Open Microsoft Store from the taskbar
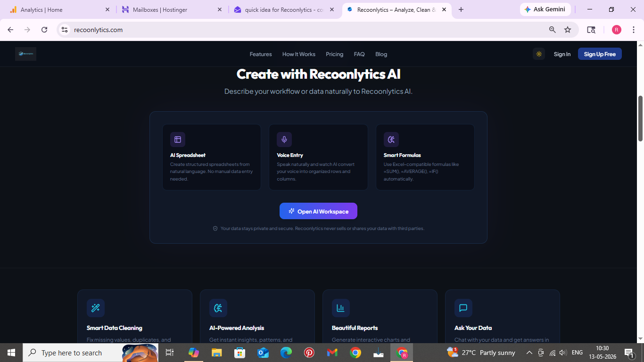Screen dimensions: 644x362 coord(240,353)
